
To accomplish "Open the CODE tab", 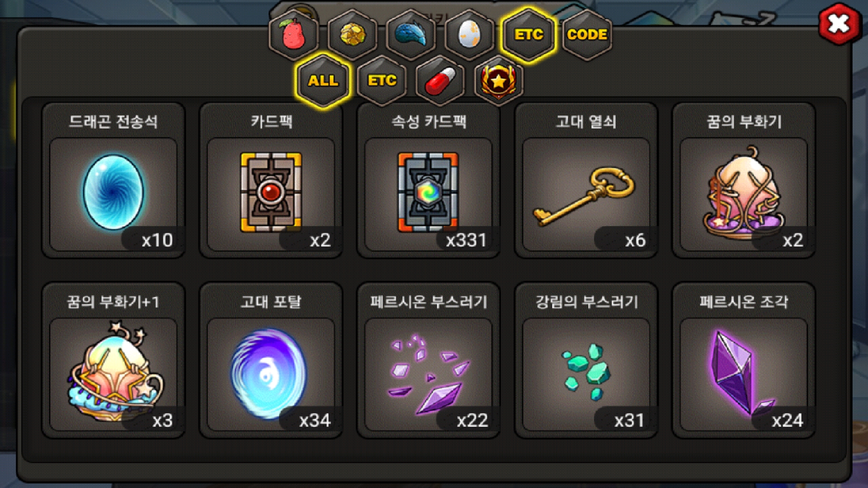I will coord(587,35).
